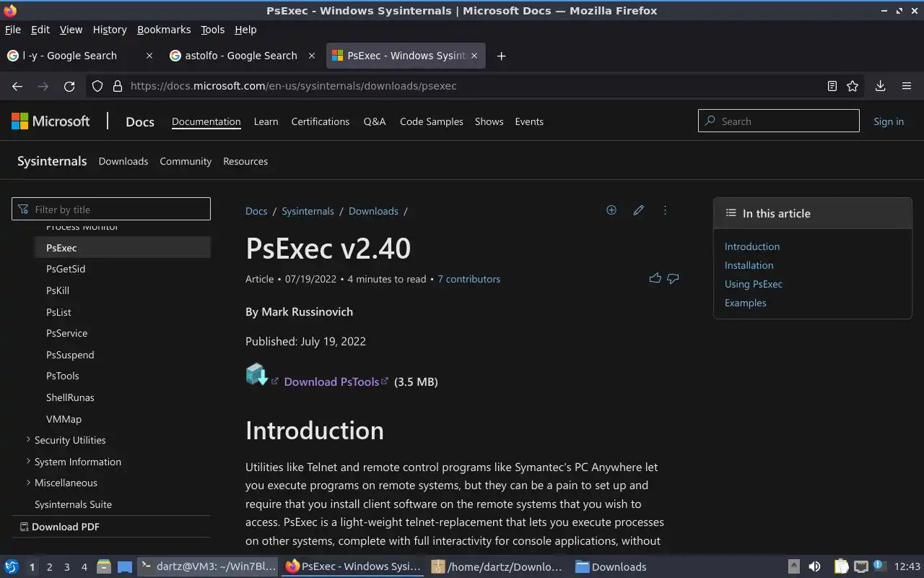Screen dimensions: 924x578
Task: Open the volume speaker tray icon
Action: coord(814,566)
